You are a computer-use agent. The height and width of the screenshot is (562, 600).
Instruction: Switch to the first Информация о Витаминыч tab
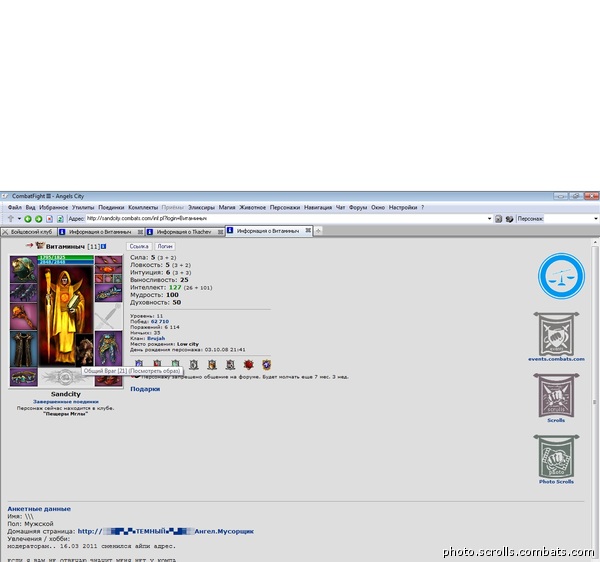point(100,232)
